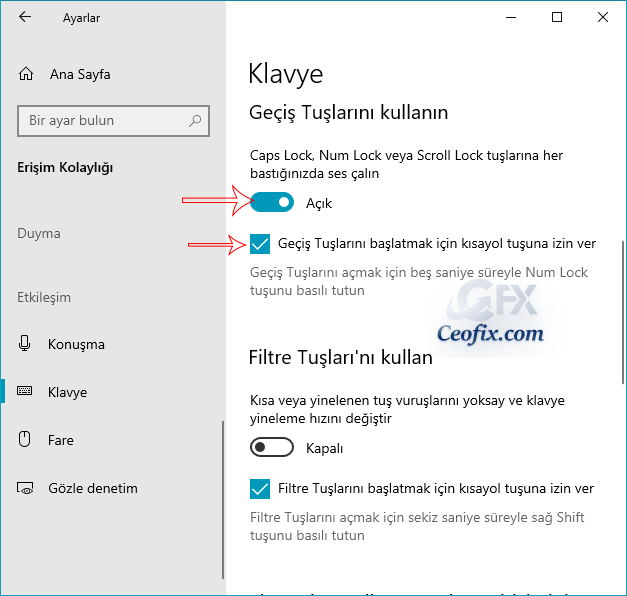Viewport: 627px width, 596px height.
Task: Click the Gözle denetim eye icon
Action: click(x=25, y=488)
